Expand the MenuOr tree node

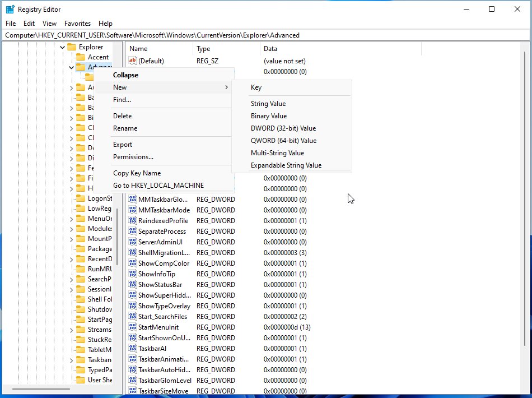[71, 219]
